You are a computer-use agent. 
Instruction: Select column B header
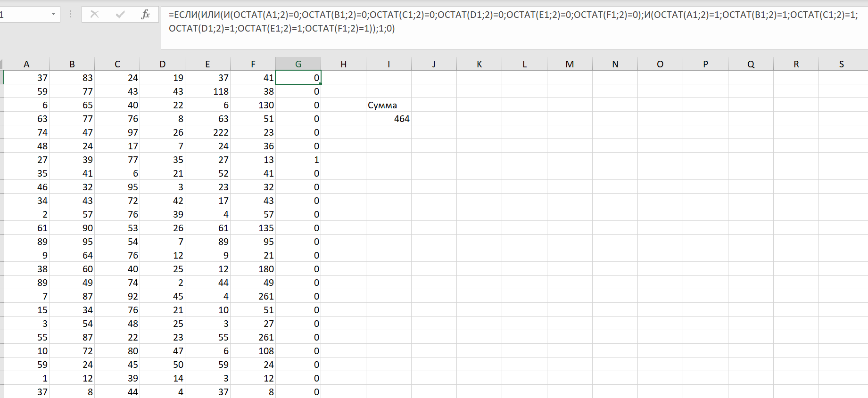click(x=72, y=64)
